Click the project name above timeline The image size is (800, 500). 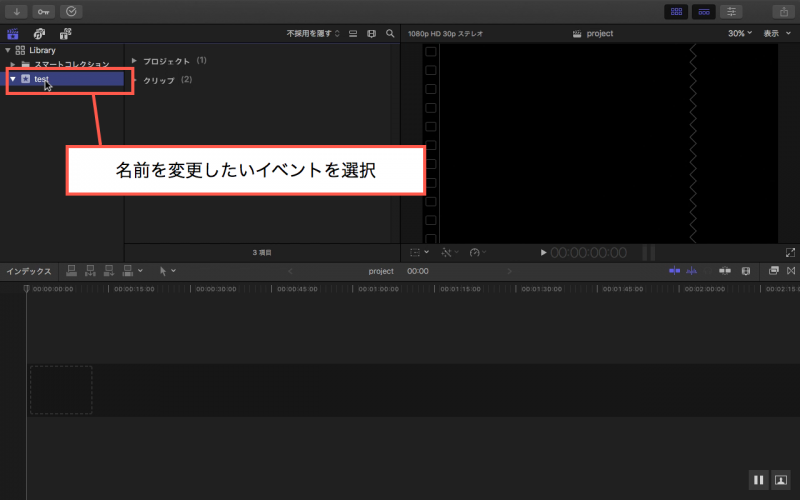point(381,271)
